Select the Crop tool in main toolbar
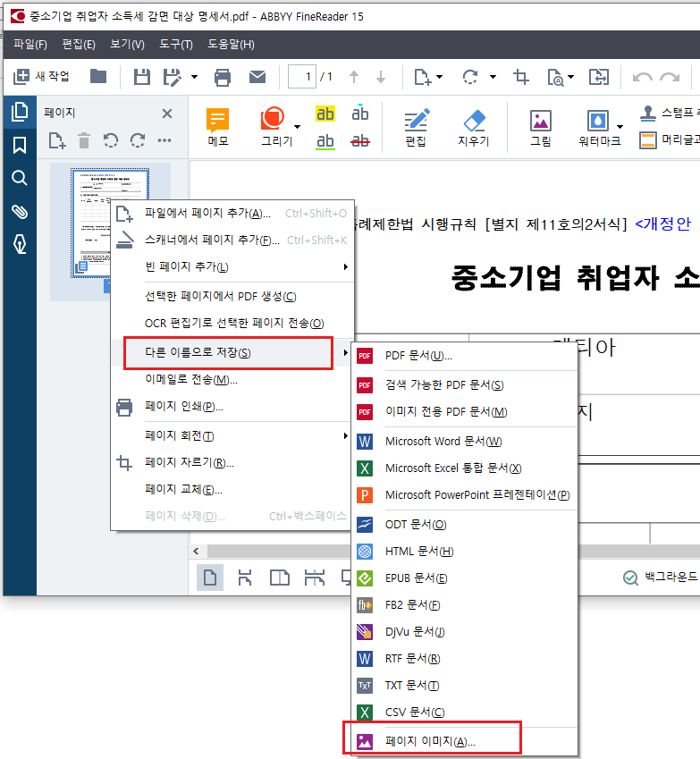Image resolution: width=700 pixels, height=759 pixels. point(521,77)
